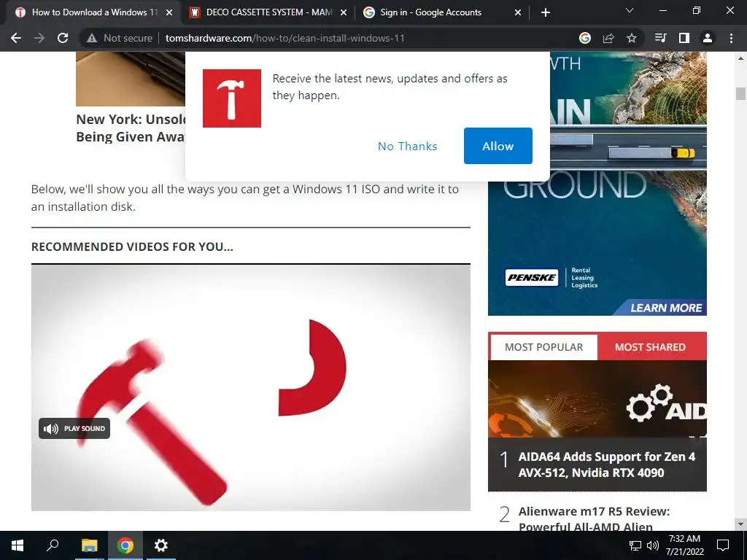Switch to DECO CASSETTE SYSTEM tab
Viewport: 747px width, 560px height.
(x=268, y=12)
